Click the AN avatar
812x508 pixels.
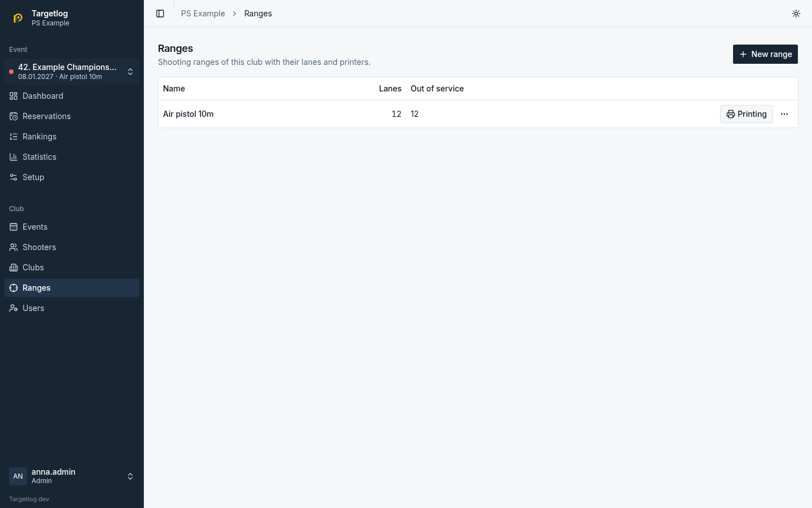coord(18,476)
